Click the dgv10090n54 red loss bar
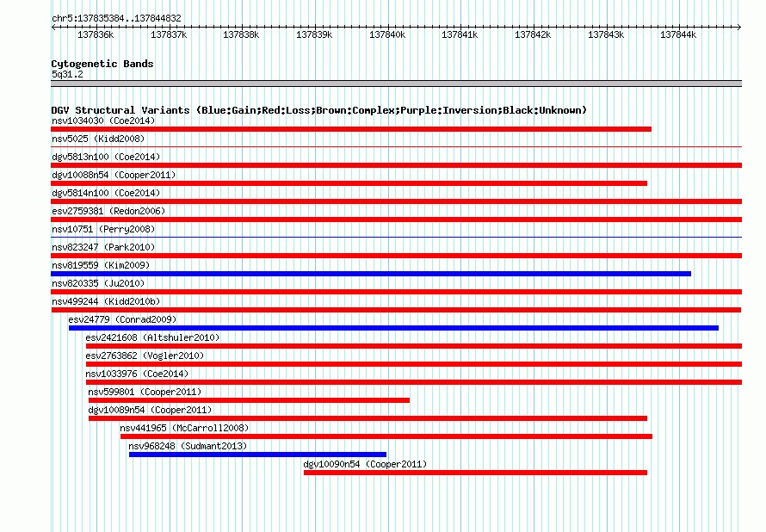 pos(475,473)
